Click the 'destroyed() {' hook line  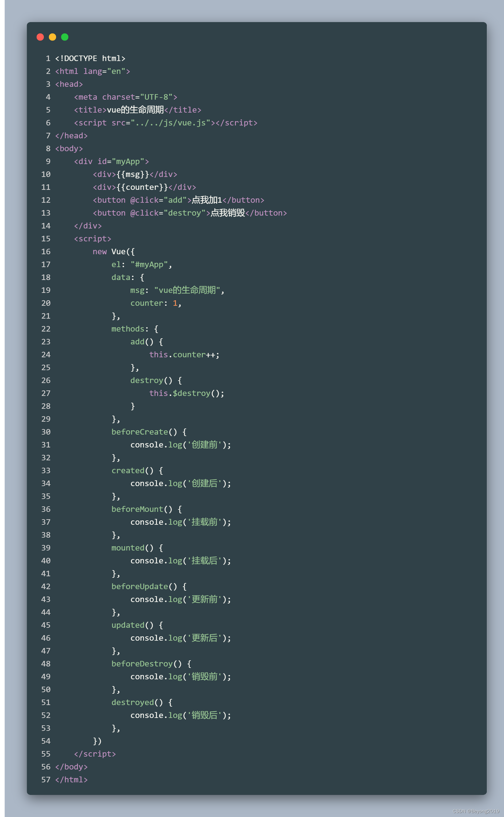point(142,703)
